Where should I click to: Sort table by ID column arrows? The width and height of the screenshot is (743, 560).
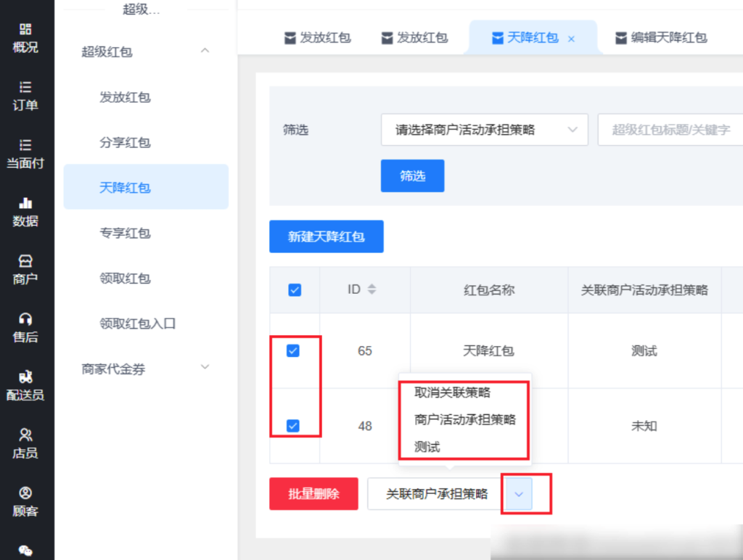tap(372, 289)
